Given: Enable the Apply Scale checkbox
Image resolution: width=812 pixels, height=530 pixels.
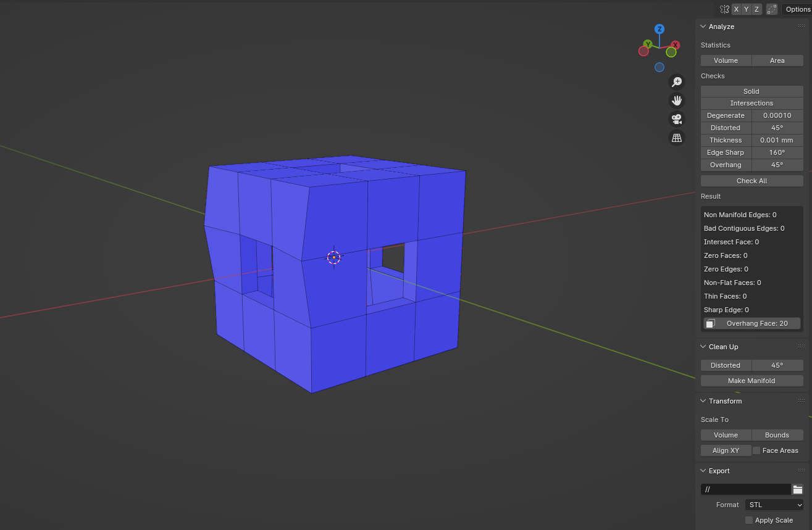Looking at the screenshot, I should [x=749, y=520].
